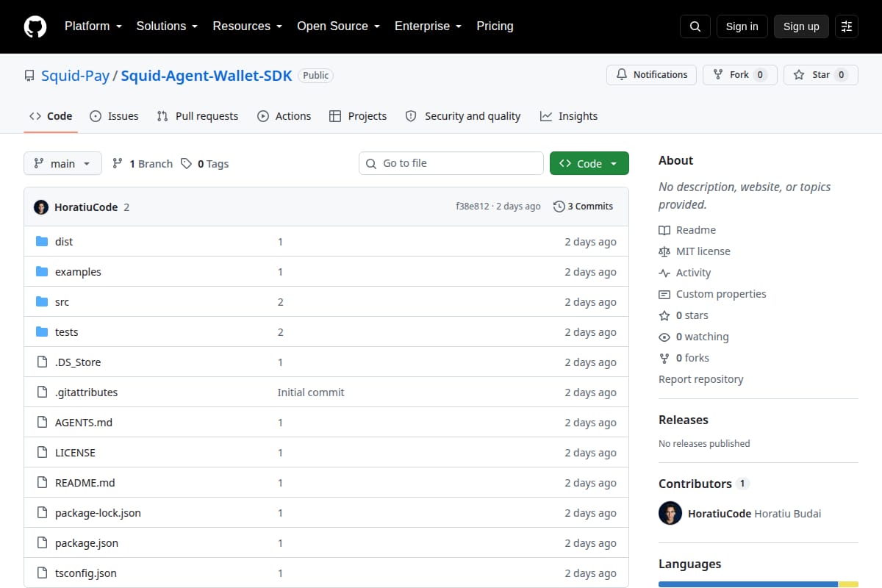Click the Report repository link
The image size is (882, 588).
[x=700, y=379]
